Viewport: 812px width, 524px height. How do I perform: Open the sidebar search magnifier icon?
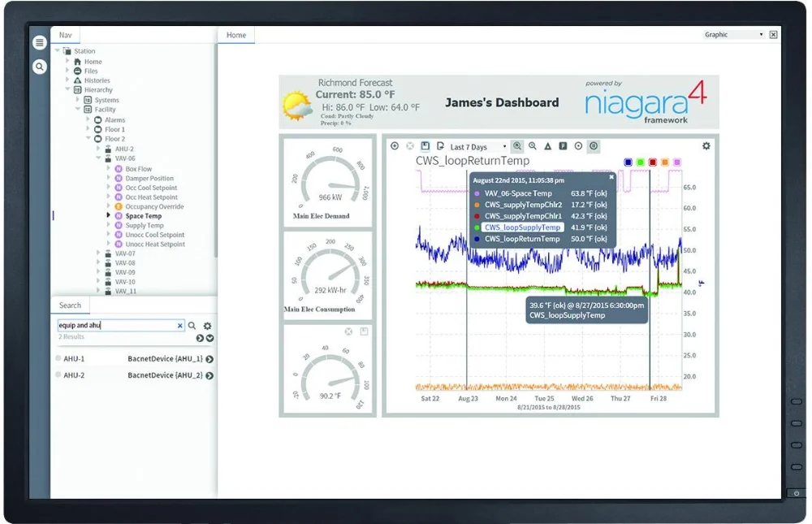(39, 67)
